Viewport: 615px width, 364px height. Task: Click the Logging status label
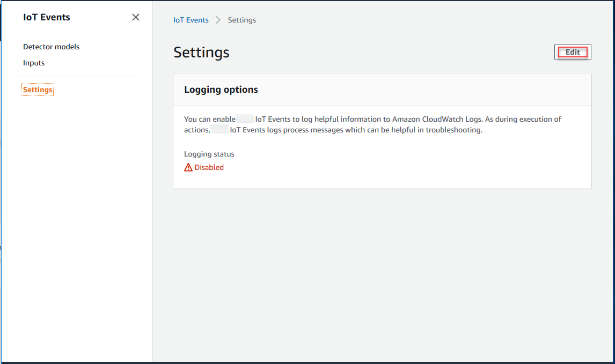pyautogui.click(x=209, y=154)
